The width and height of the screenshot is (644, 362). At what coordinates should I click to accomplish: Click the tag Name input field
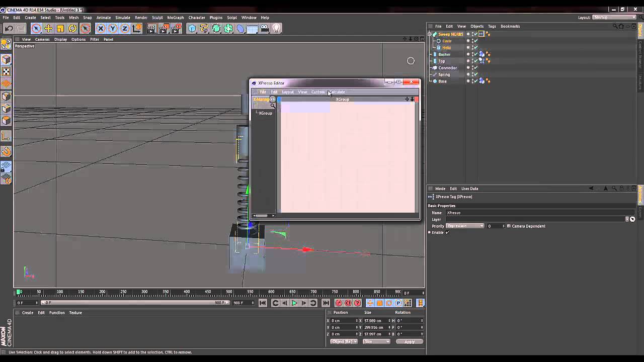tap(540, 213)
